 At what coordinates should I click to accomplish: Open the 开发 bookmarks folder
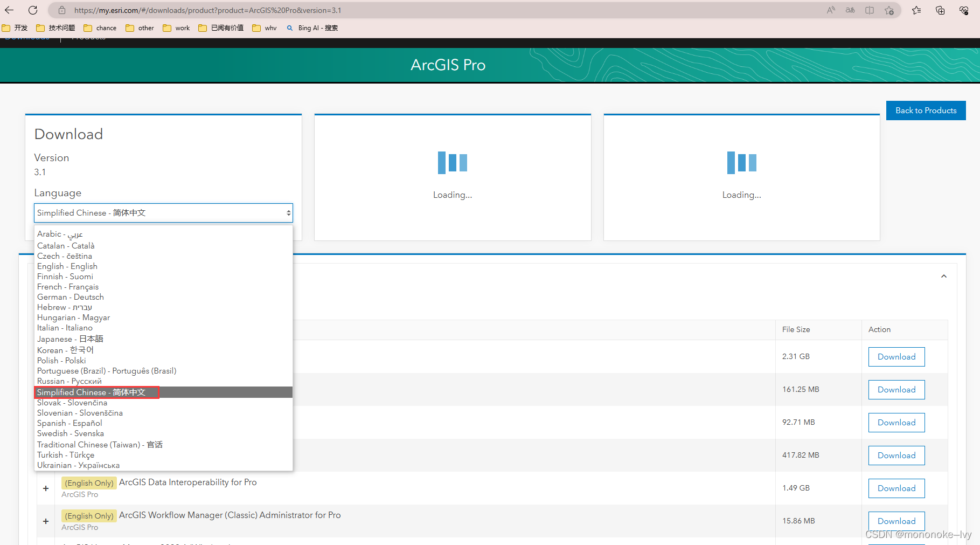point(15,28)
